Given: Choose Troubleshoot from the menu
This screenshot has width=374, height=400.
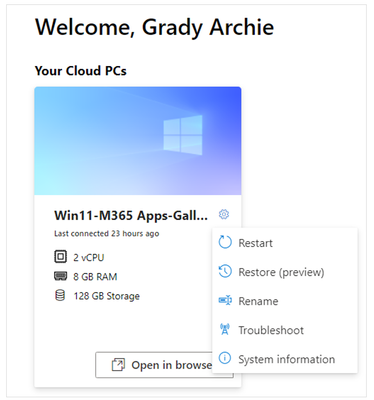Looking at the screenshot, I should [x=271, y=330].
